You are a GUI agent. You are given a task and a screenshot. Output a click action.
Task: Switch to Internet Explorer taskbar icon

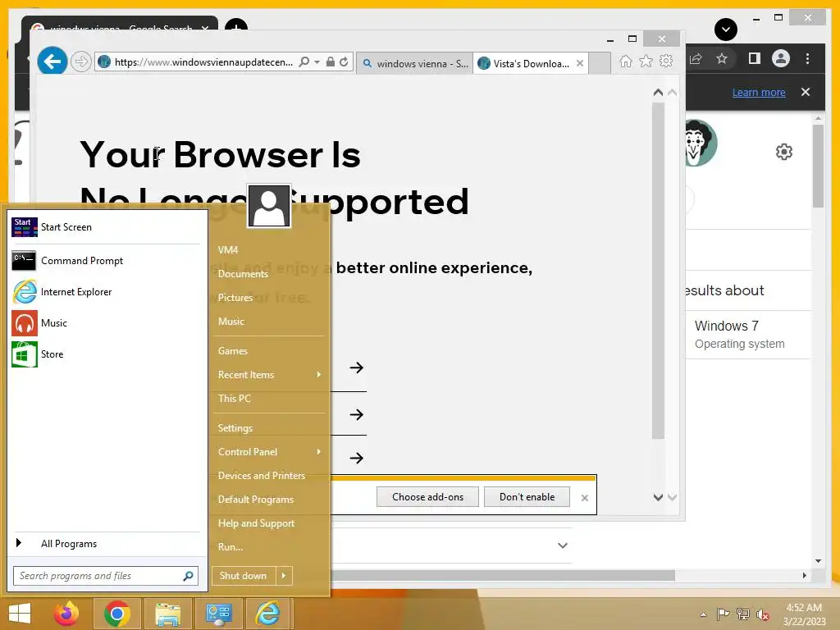268,614
